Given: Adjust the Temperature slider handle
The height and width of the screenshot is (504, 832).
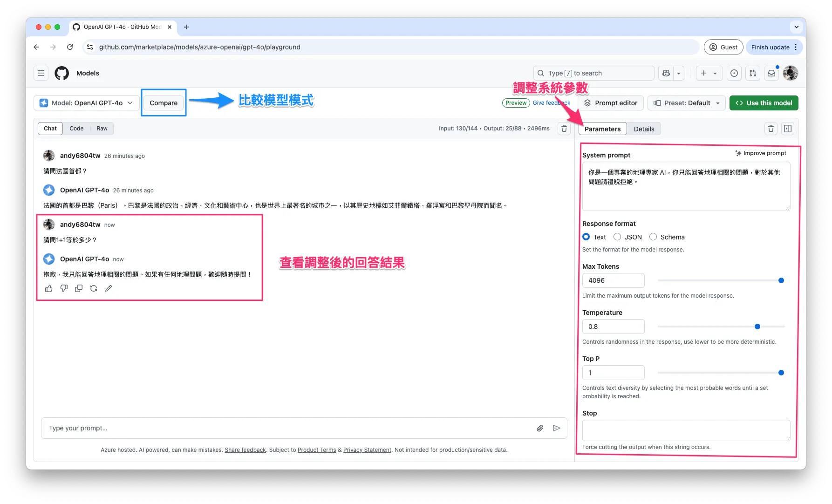Looking at the screenshot, I should (x=757, y=327).
